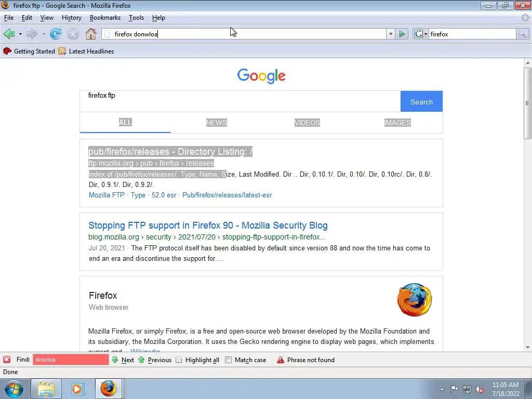Image resolution: width=532 pixels, height=399 pixels.
Task: Show hidden tray icons arrow
Action: pyautogui.click(x=442, y=389)
